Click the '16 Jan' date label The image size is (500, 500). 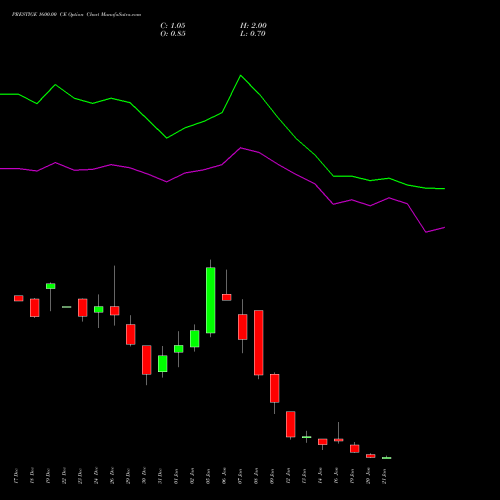336,476
